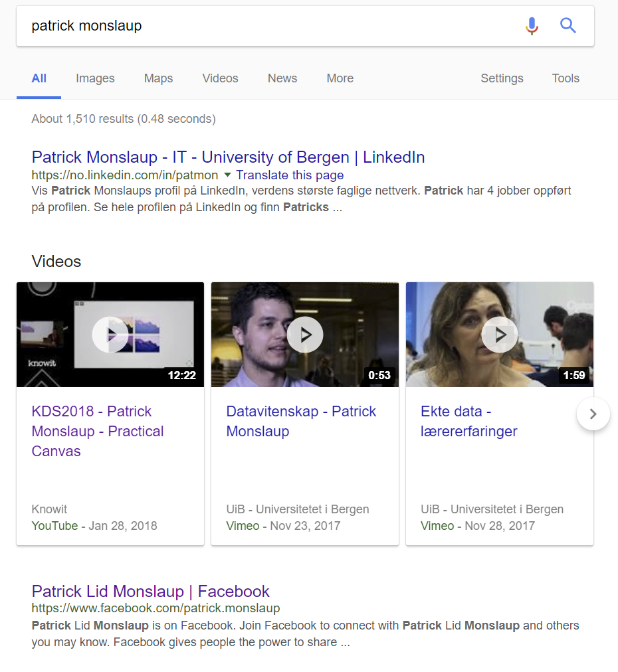Viewport: 618px width, 672px height.
Task: Click Vimeo - Nov 23, 2017 text
Action: [x=284, y=526]
